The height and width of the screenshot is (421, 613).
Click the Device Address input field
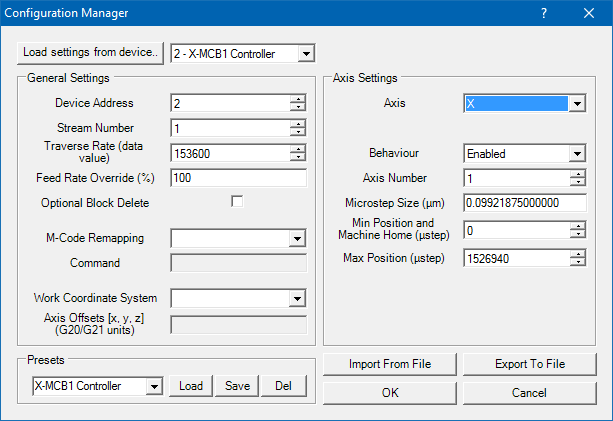tap(231, 104)
